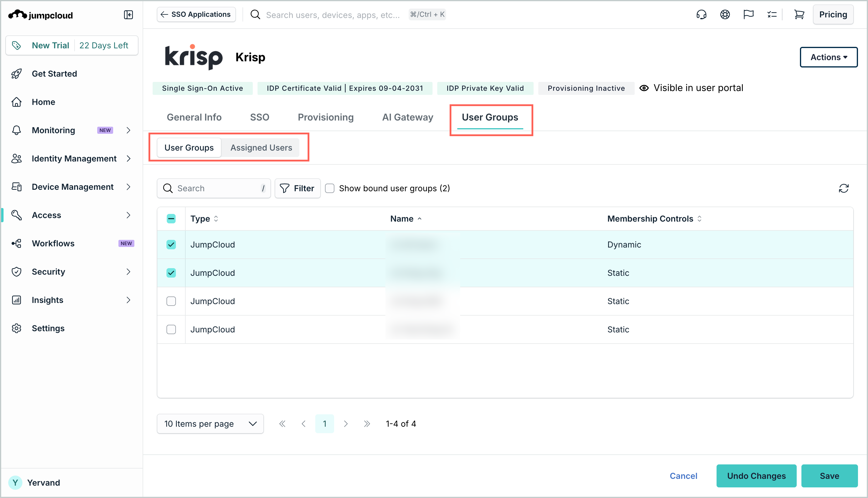Click the Save button
This screenshot has width=868, height=498.
[x=829, y=476]
